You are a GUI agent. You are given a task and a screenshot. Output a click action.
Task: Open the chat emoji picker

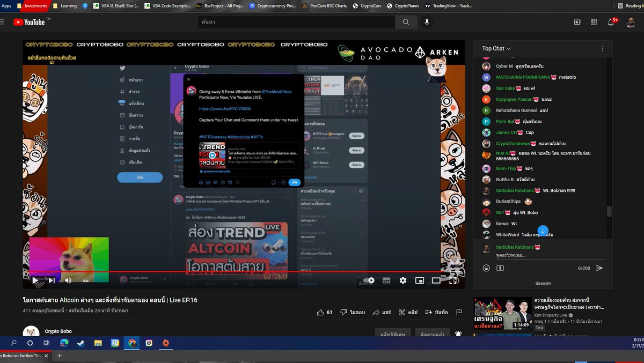(486, 268)
